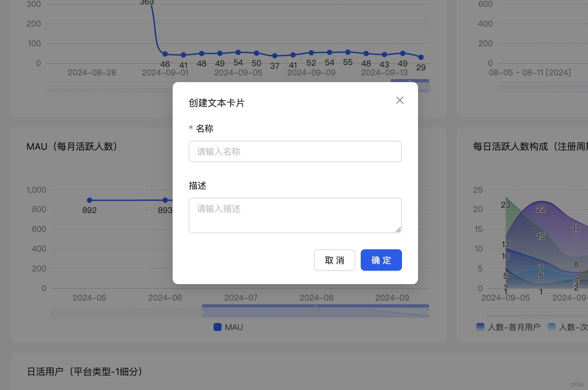Select the 893 data point on MAU chart

[165, 200]
